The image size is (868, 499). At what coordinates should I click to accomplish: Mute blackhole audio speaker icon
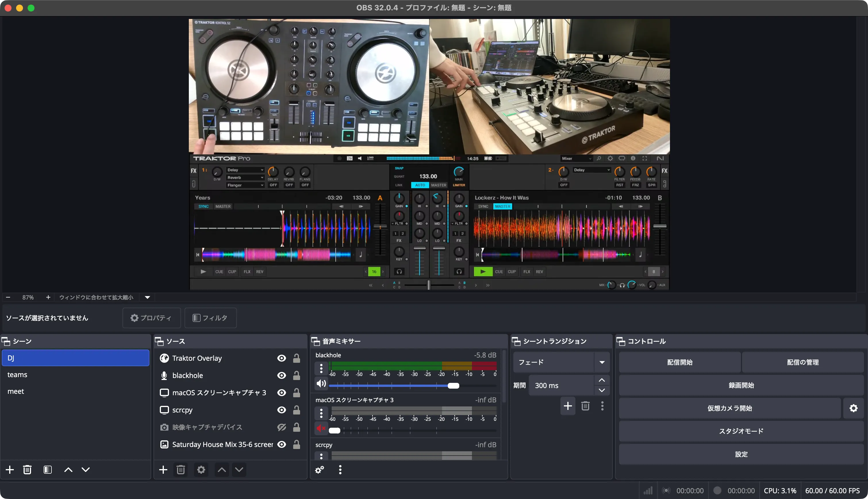[x=321, y=383]
